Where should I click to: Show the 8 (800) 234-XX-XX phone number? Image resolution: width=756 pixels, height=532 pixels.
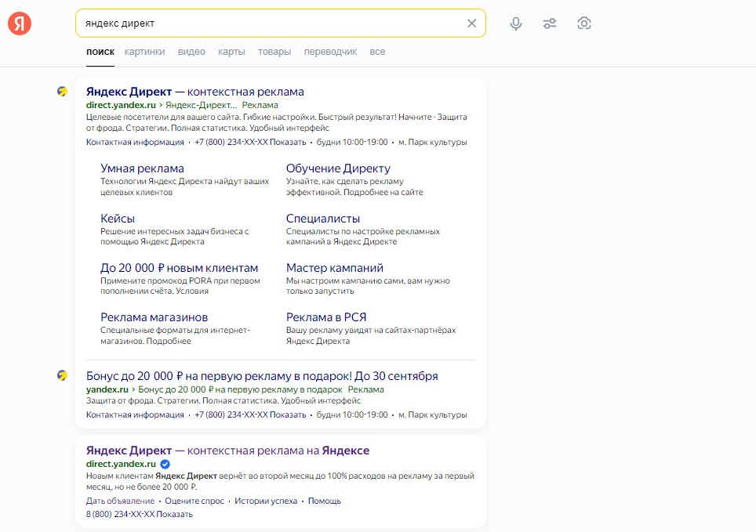point(140,514)
